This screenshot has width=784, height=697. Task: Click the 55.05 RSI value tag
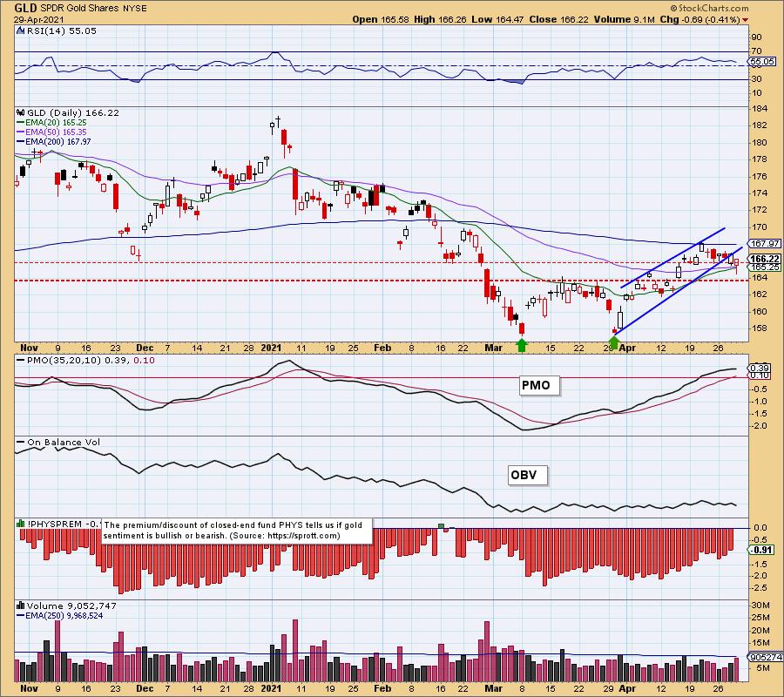762,62
